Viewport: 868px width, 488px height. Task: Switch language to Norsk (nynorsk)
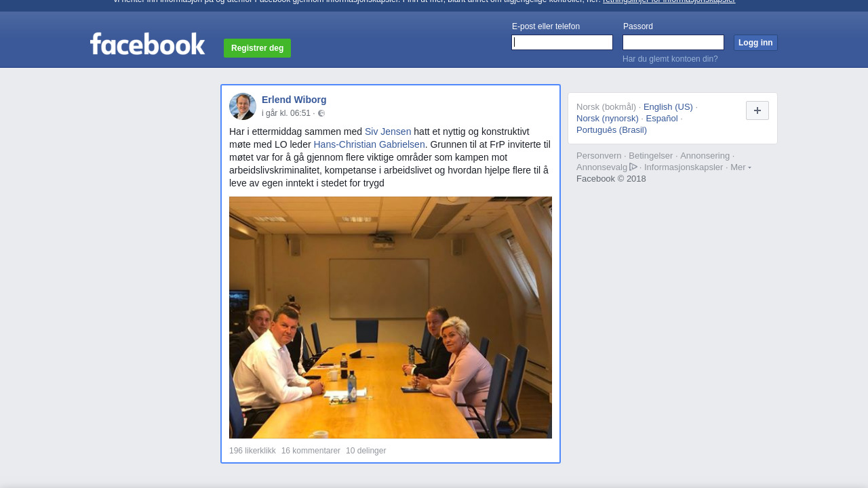coord(608,119)
